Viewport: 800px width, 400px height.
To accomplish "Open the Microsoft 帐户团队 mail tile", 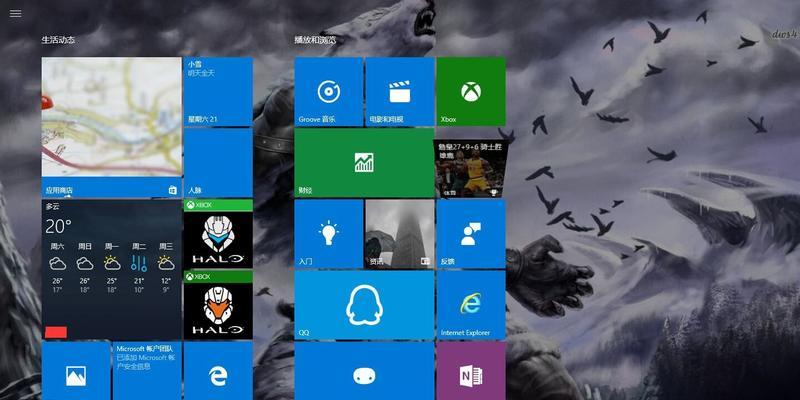I will pyautogui.click(x=147, y=371).
